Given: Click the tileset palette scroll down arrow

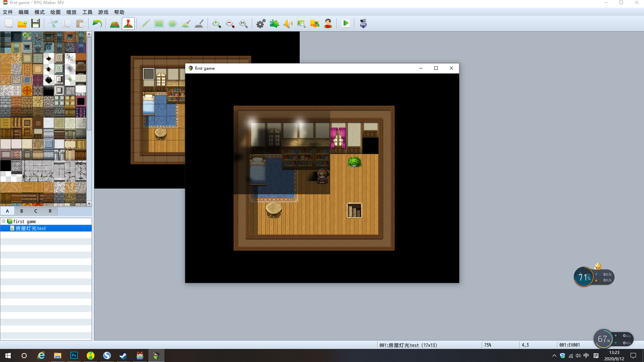Looking at the screenshot, I should [x=89, y=204].
